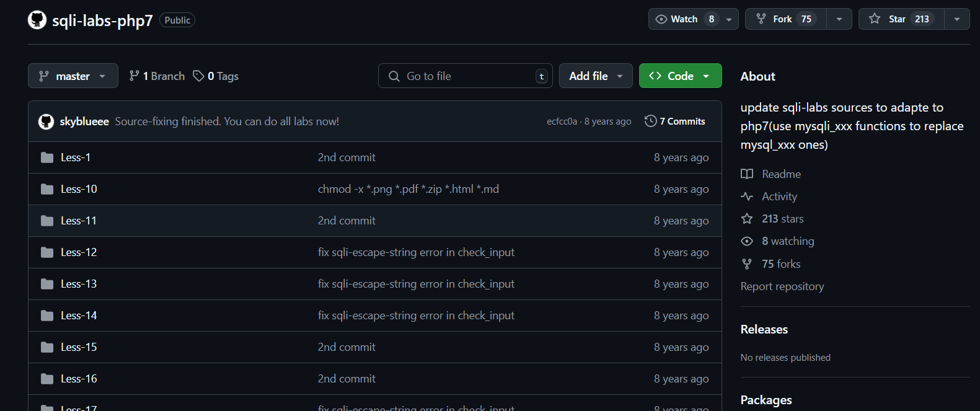Open Less-16 '2nd commit' message
This screenshot has width=980, height=411.
(347, 379)
